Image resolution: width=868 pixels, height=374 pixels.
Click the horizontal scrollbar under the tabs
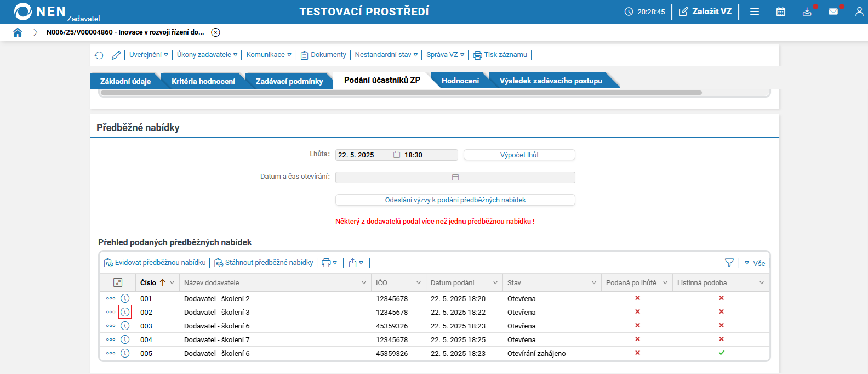coord(401,93)
